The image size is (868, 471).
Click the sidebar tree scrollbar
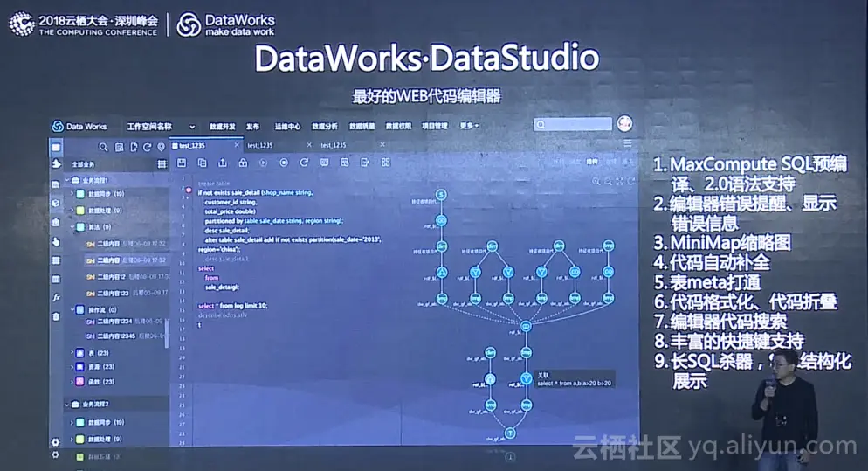[167, 333]
